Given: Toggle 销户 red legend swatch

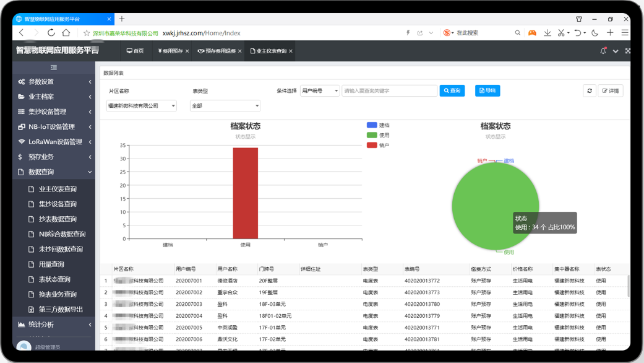Looking at the screenshot, I should (x=372, y=145).
